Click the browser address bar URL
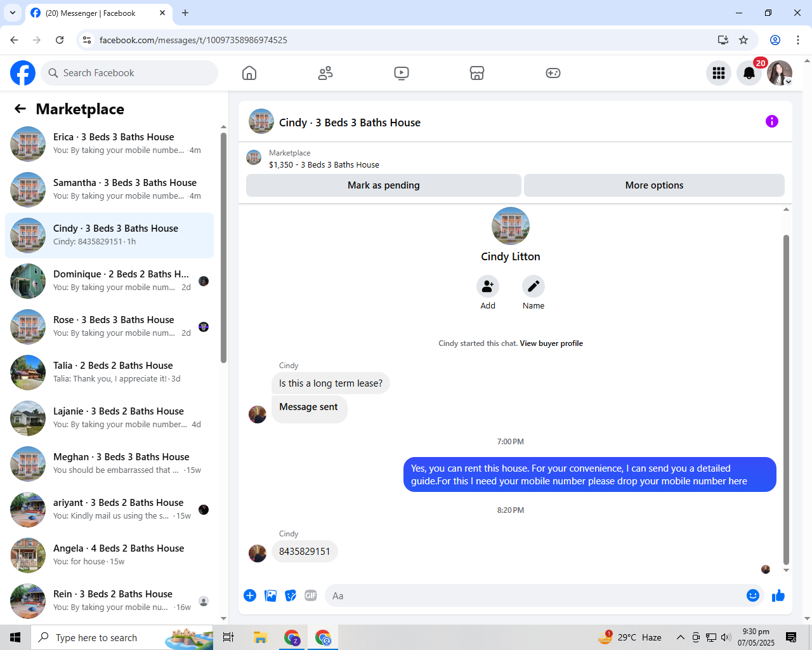 point(193,40)
